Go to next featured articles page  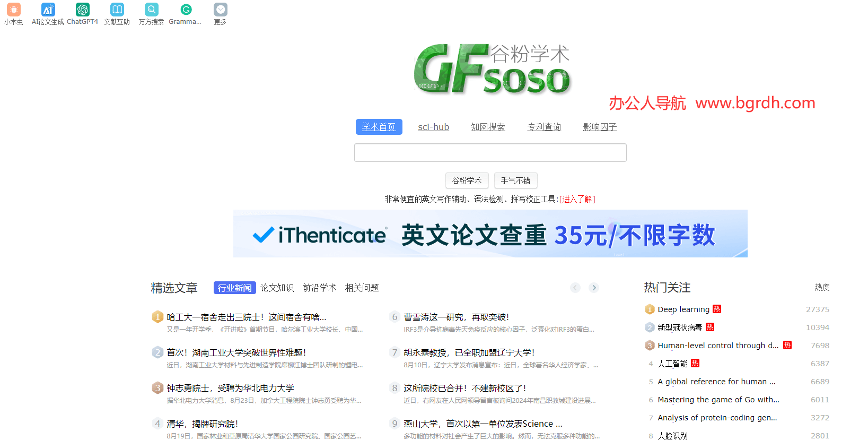[x=594, y=288]
